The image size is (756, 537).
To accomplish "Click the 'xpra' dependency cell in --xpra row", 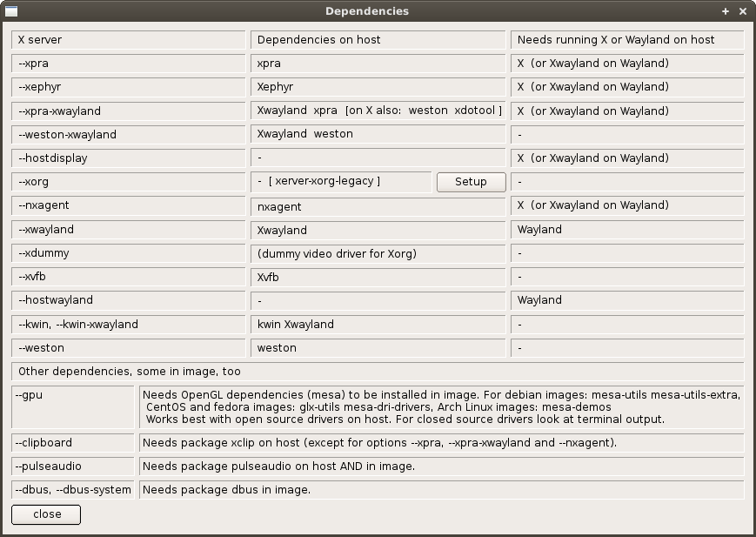I will coord(378,64).
